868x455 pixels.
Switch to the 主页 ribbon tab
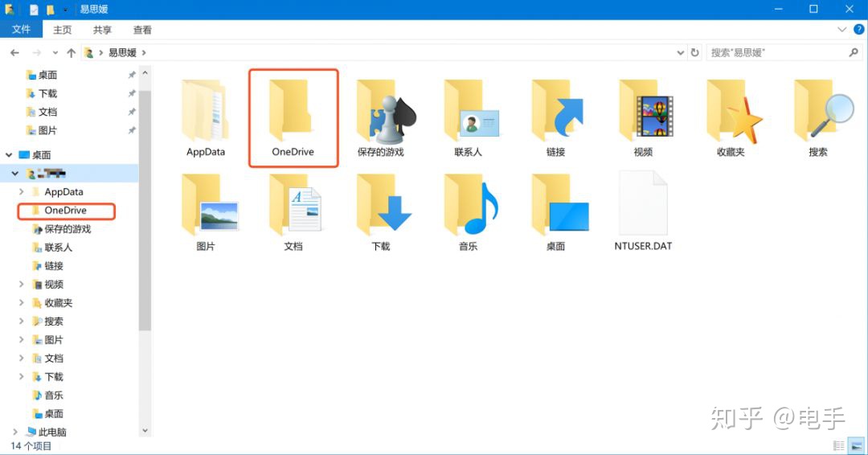tap(62, 30)
